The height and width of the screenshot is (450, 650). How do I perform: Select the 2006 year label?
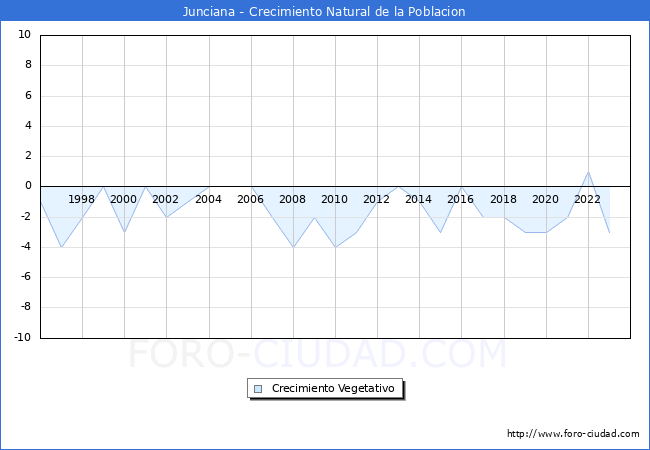(250, 199)
